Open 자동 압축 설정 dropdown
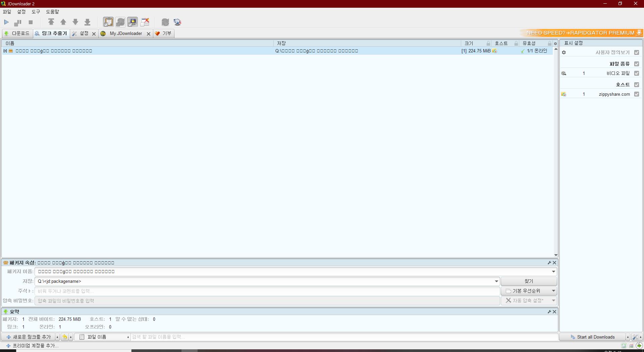Image resolution: width=644 pixels, height=352 pixels. pyautogui.click(x=529, y=301)
